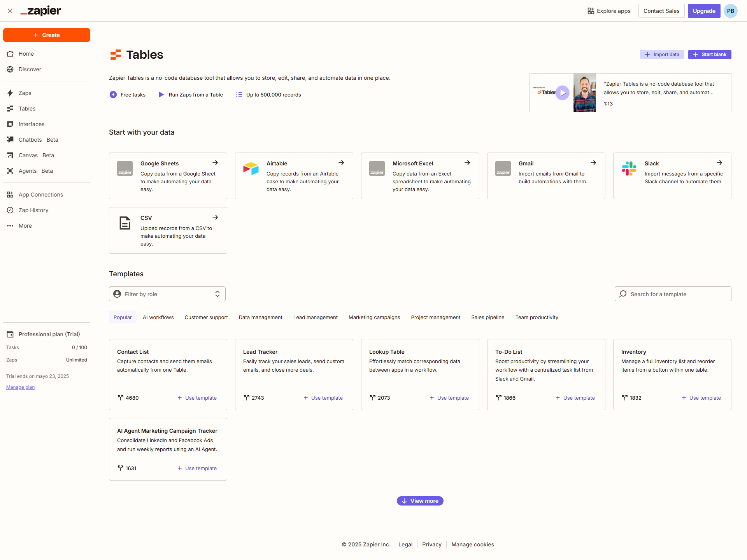Switch to Lead management tab
The width and height of the screenshot is (747, 560).
[316, 317]
